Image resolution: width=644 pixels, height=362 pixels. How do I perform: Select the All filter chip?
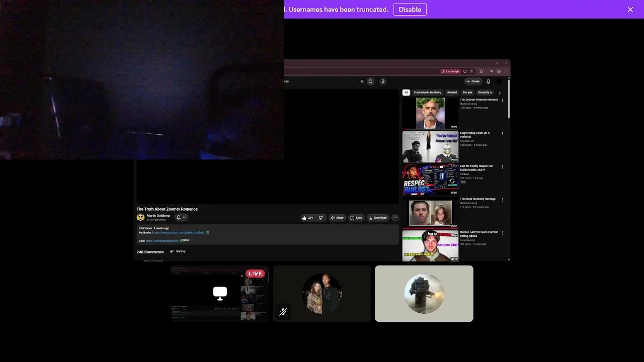pos(406,93)
